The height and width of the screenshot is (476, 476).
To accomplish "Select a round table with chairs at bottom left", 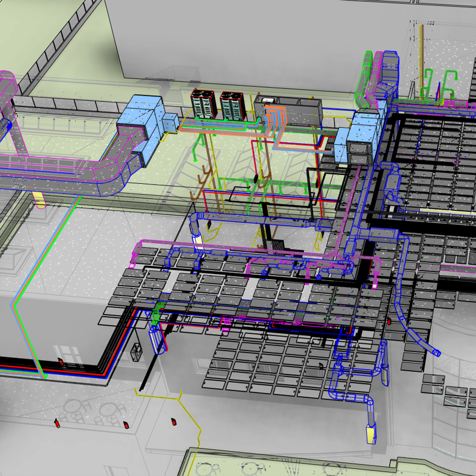I will pos(73,406).
